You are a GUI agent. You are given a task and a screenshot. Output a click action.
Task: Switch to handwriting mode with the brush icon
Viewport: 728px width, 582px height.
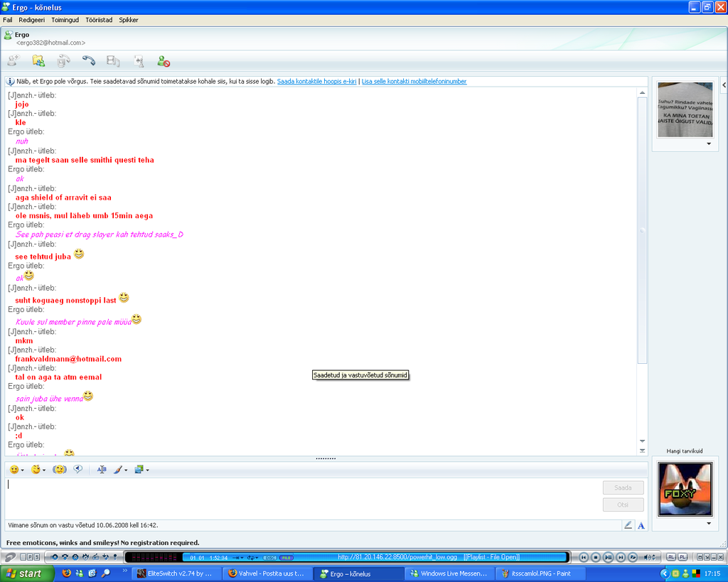click(x=119, y=469)
